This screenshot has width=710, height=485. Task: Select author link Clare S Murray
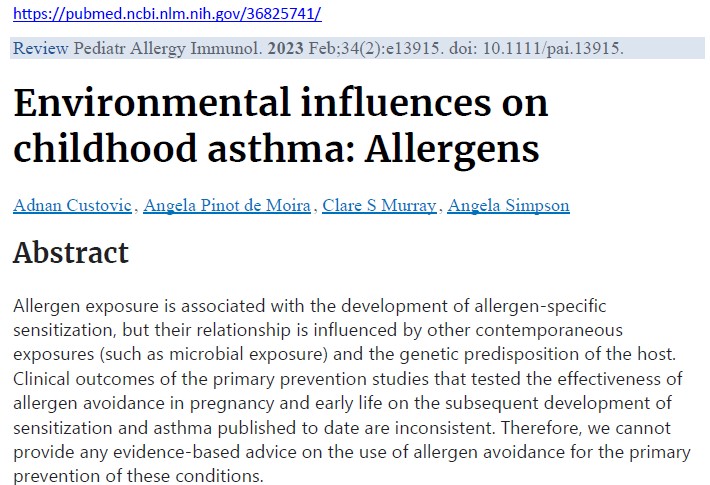[x=379, y=206]
